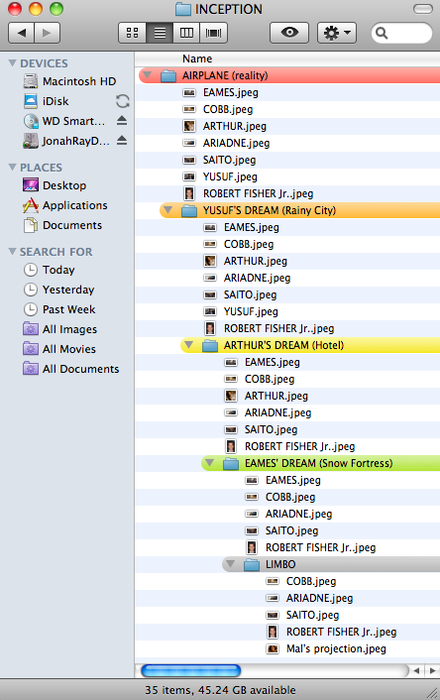
Task: Hide the toolbar using the pill button
Action: tap(423, 9)
